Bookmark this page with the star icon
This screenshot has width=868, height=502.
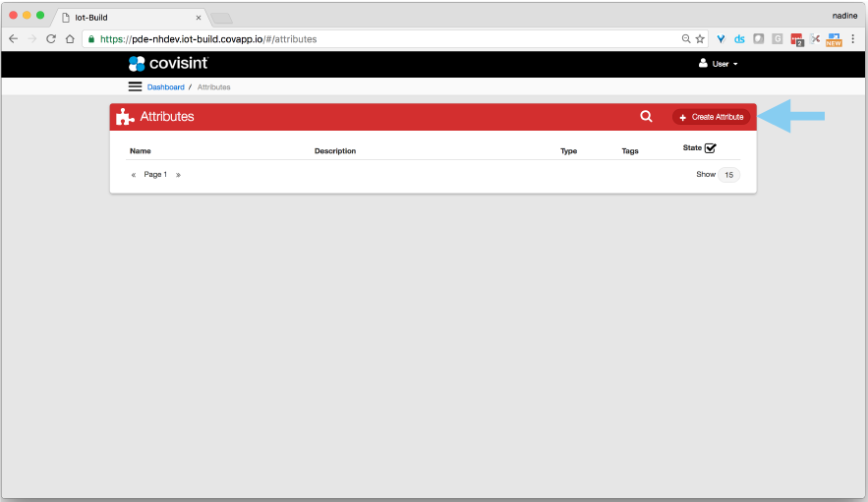click(x=700, y=39)
